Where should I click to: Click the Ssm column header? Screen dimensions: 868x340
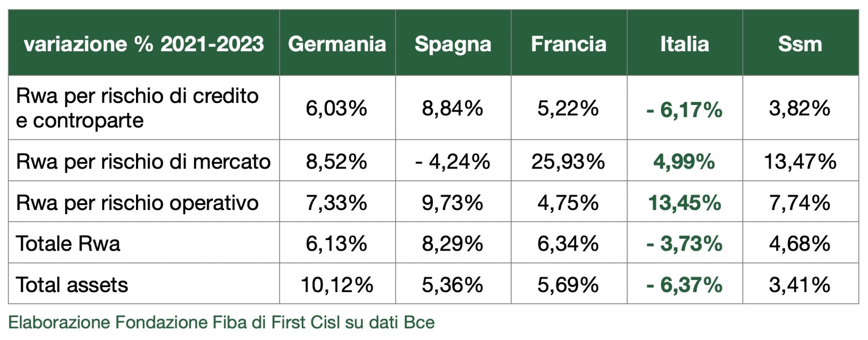[800, 44]
